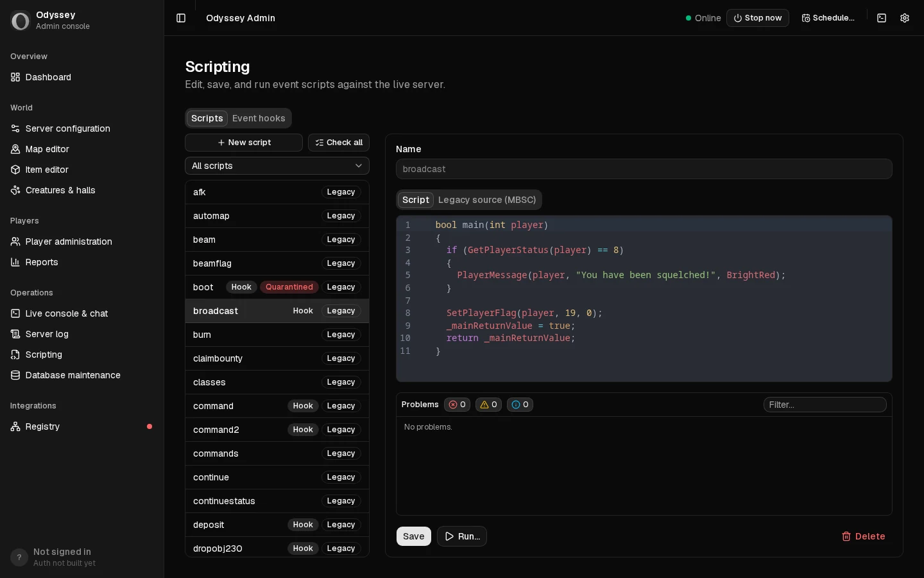
Task: Select the broadcast script row
Action: point(277,311)
